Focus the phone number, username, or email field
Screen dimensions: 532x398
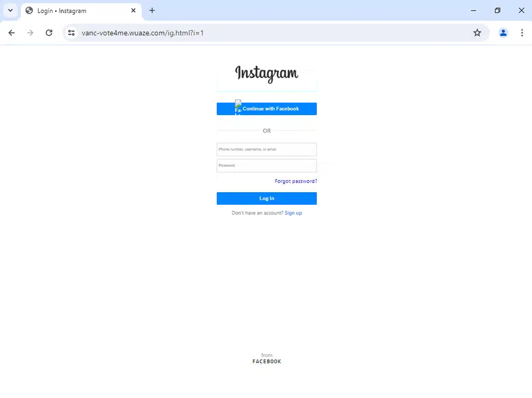click(267, 150)
